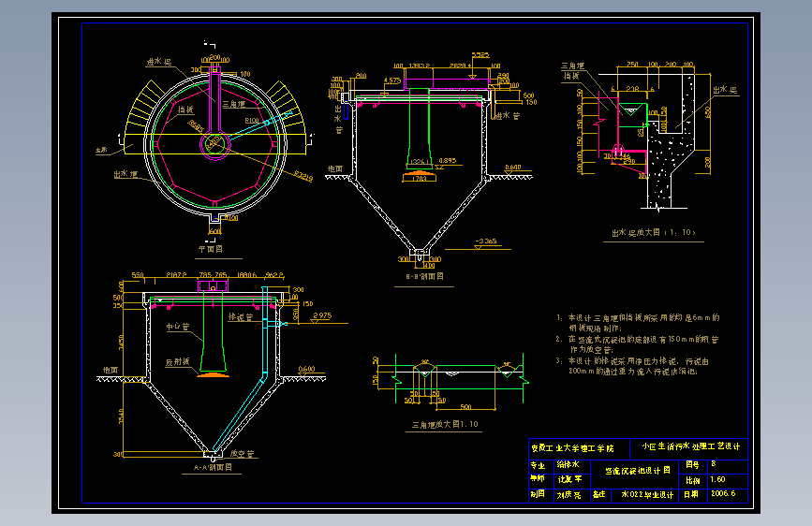This screenshot has height=526, width=812.
Task: Click the 地面 label in B-B section
Action: click(335, 168)
